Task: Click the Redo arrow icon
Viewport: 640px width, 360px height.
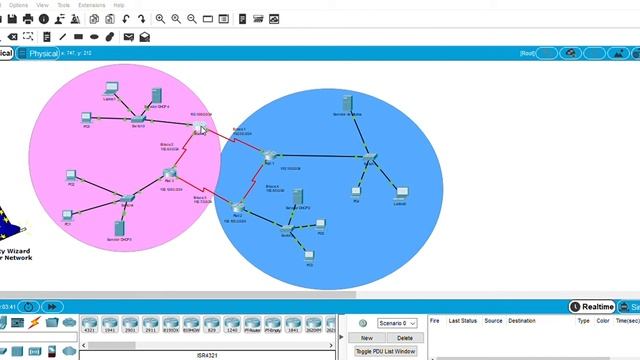Action: point(141,19)
